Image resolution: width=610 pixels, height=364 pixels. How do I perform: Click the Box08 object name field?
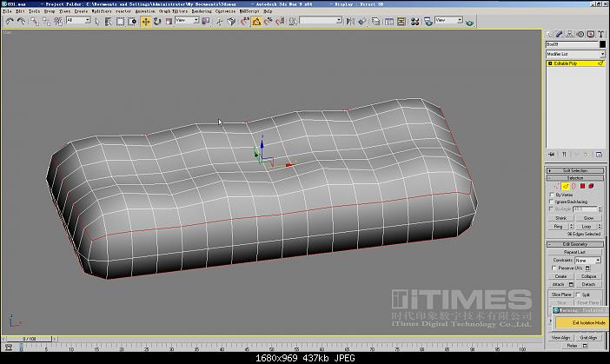(572, 44)
